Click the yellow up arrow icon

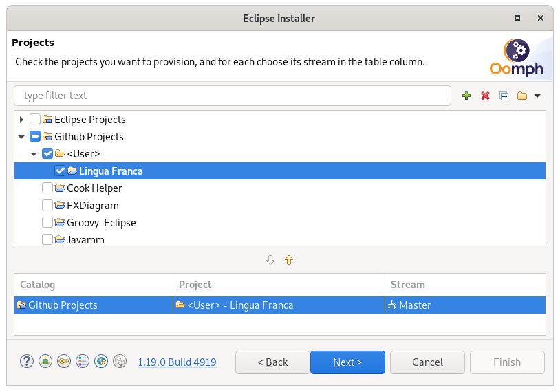point(289,260)
